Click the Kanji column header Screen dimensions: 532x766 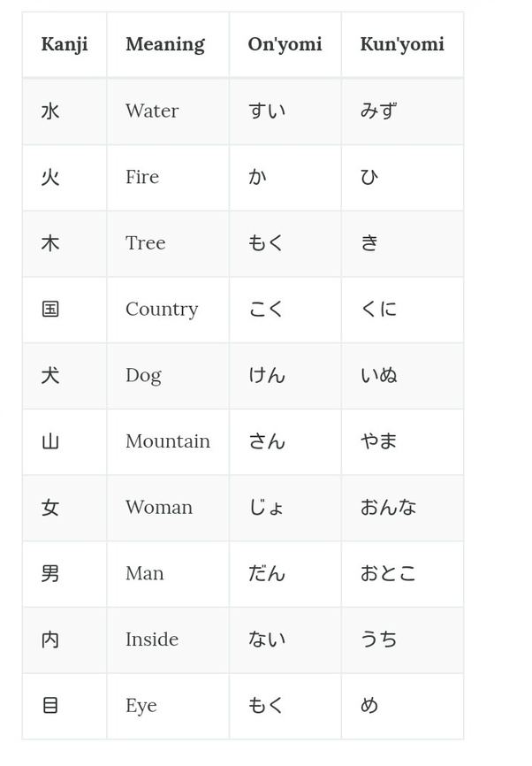65,44
